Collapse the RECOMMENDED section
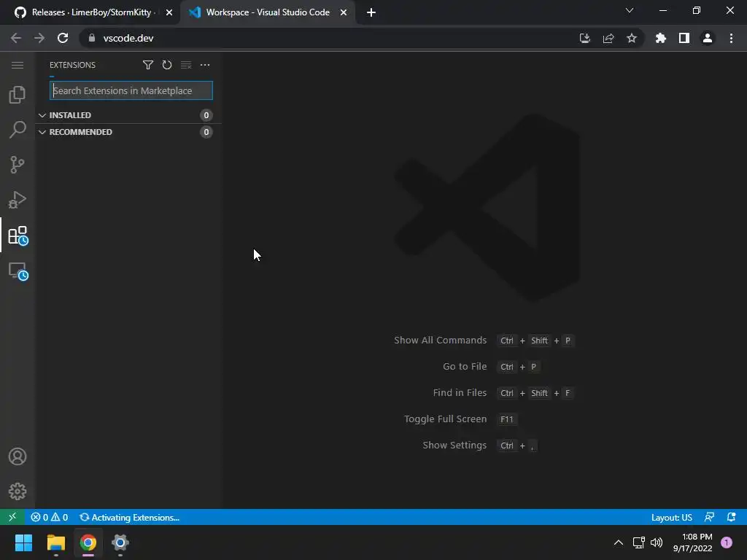The height and width of the screenshot is (560, 747). coord(128,132)
